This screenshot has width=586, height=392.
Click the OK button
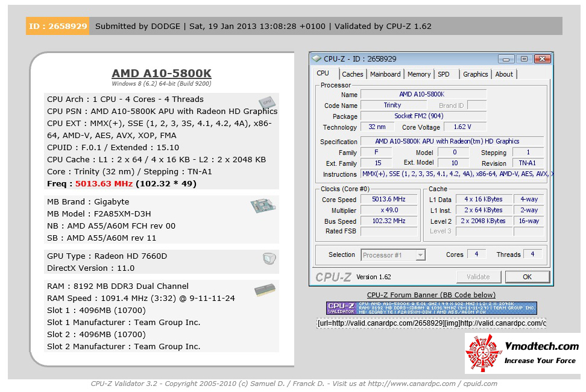(528, 277)
